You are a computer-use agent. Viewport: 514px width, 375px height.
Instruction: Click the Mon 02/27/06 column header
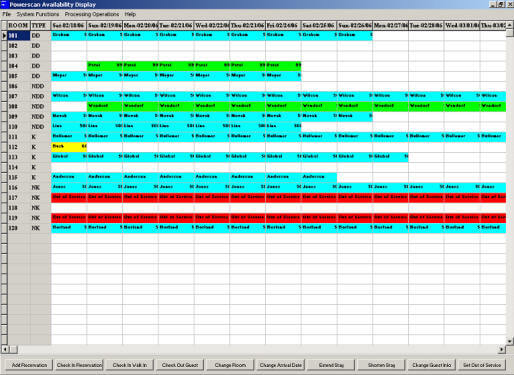point(391,25)
